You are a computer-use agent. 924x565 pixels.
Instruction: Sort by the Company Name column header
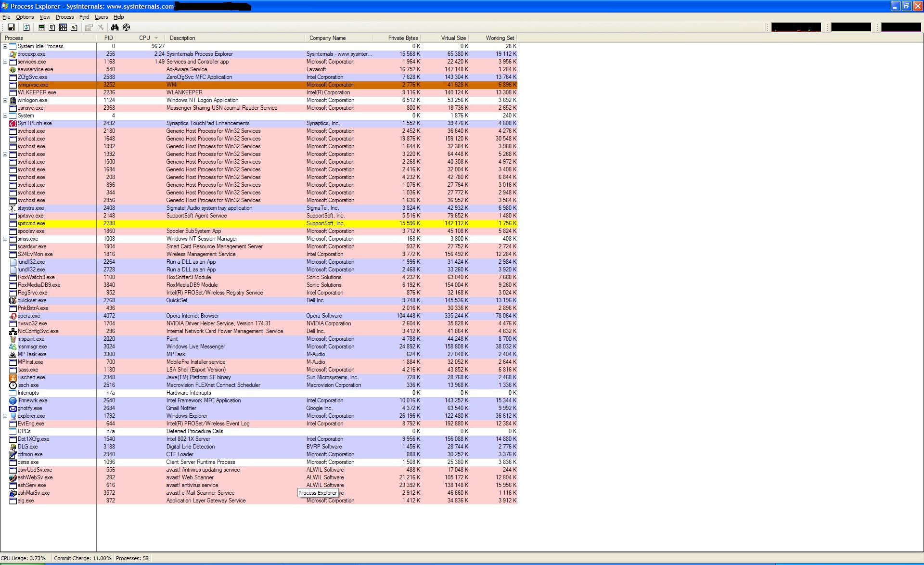[338, 38]
